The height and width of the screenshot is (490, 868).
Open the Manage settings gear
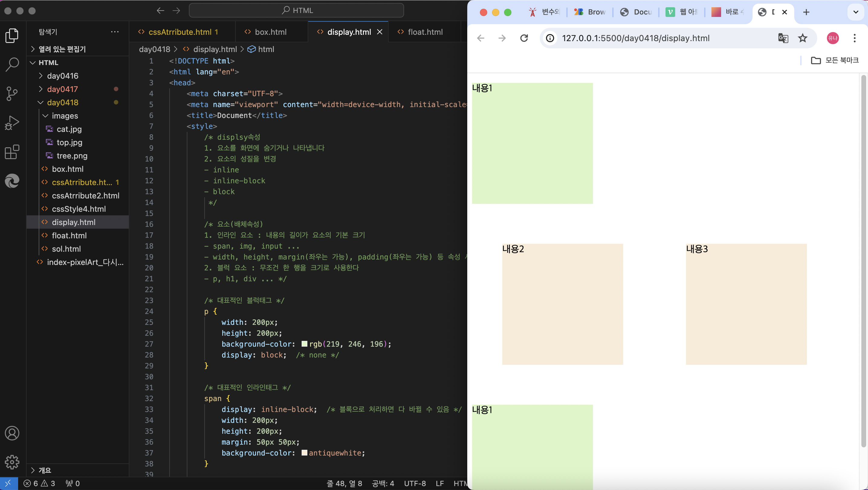tap(12, 462)
